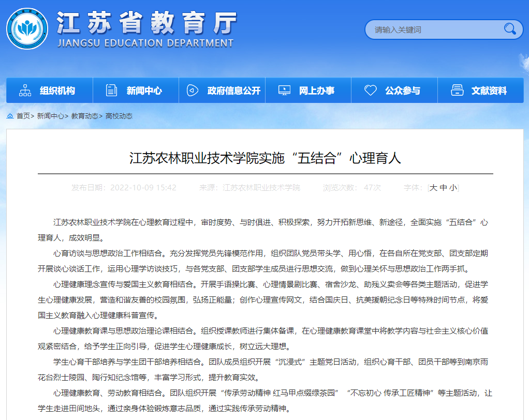Image resolution: width=529 pixels, height=420 pixels.
Task: Click the organization chart icon beside 组织机构
Action: tap(25, 91)
